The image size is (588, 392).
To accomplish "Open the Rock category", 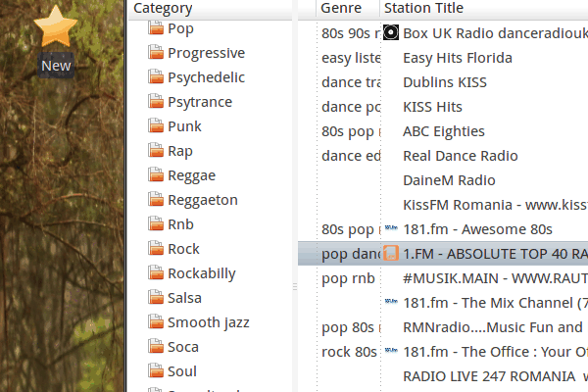I will pos(183,249).
